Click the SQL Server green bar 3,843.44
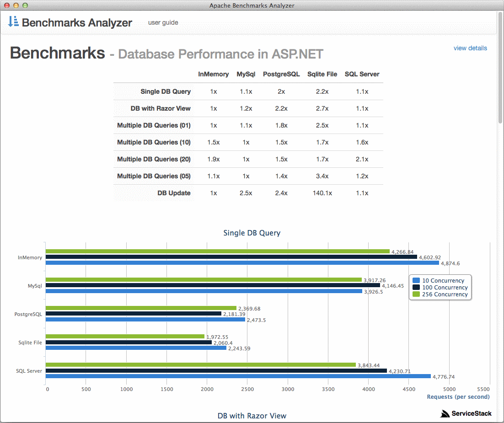Screen dimensions: 504x423 click(x=201, y=364)
